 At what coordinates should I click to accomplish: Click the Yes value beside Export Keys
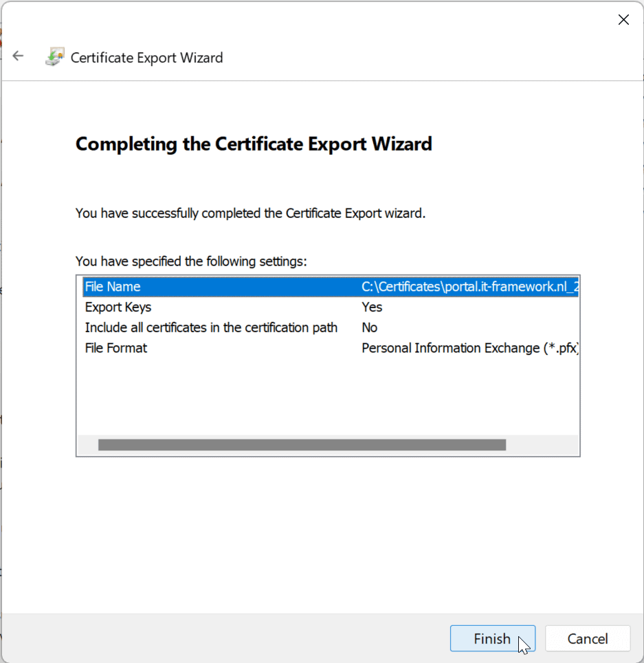pos(371,307)
